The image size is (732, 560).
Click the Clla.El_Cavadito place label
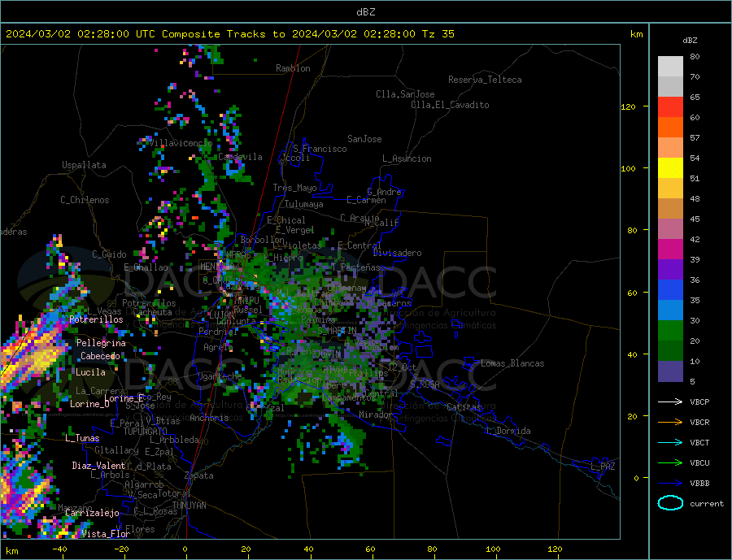450,105
